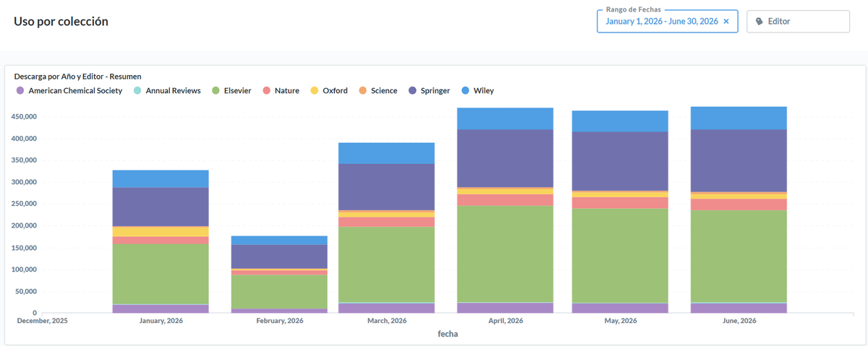The image size is (868, 346).
Task: Click the Elsevier segment in March 2026 bar
Action: (386, 265)
